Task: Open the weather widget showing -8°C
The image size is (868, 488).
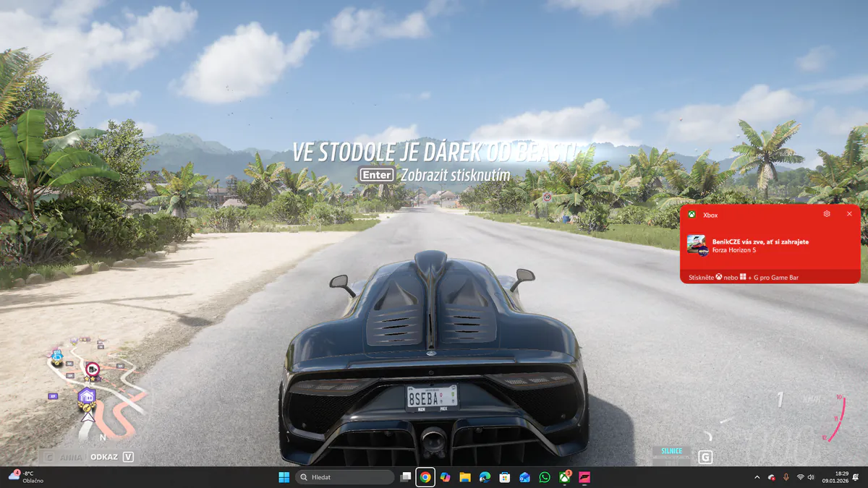Action: pos(27,476)
